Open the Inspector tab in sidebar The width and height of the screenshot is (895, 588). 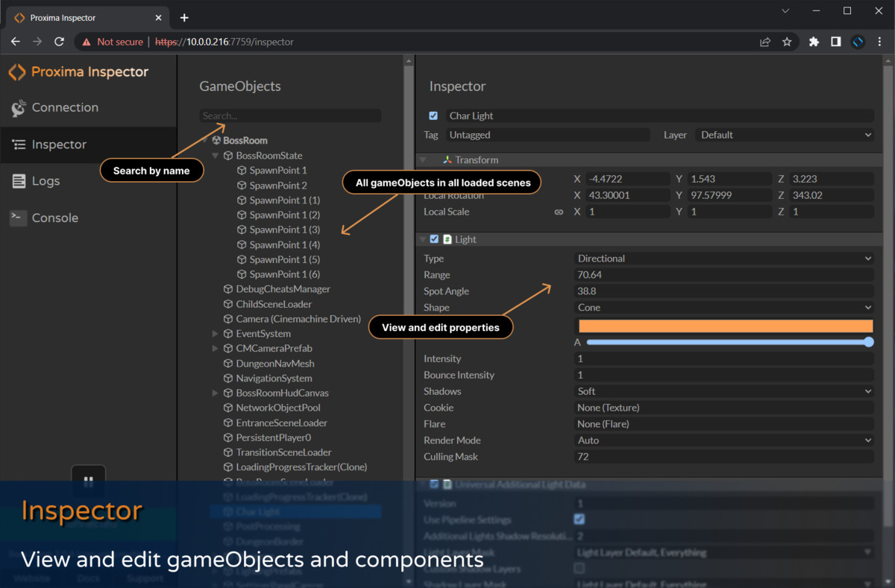(x=59, y=145)
